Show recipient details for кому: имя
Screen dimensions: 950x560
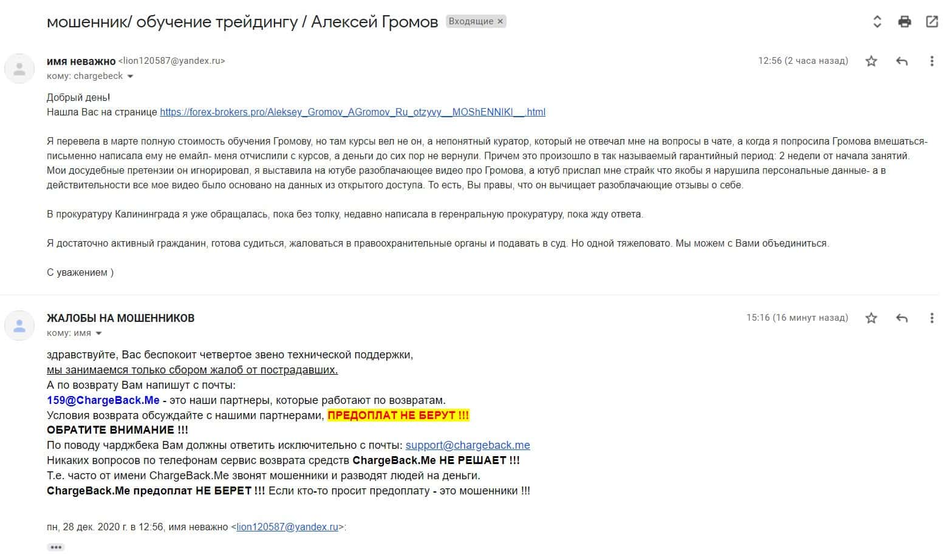99,333
